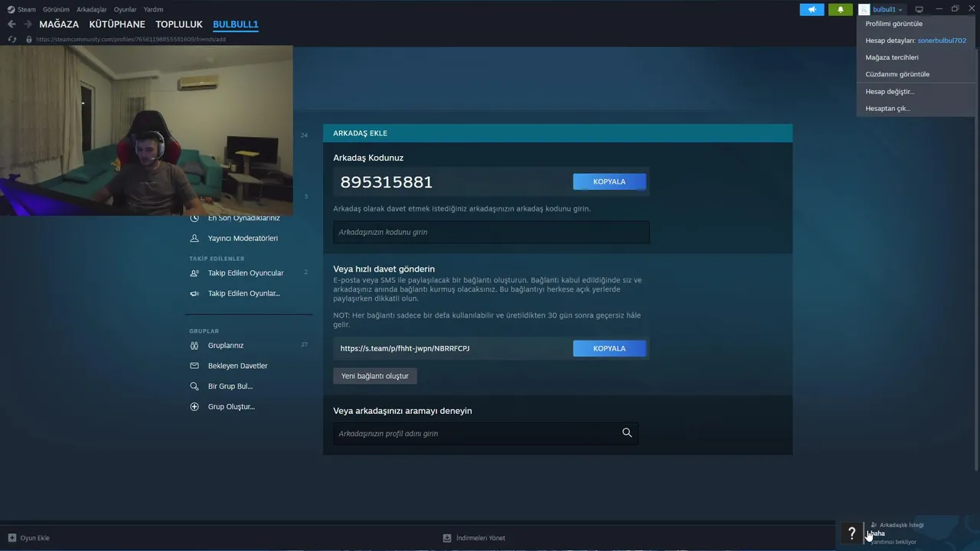Click Yeni bağlantı oluştur button
980x551 pixels.
tap(375, 376)
